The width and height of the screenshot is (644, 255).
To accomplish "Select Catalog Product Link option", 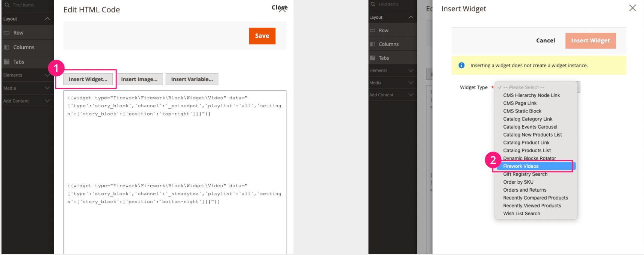I will point(526,142).
